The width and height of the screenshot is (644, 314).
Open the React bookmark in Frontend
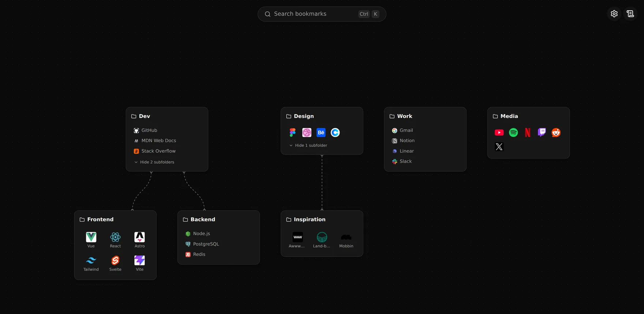pos(115,240)
